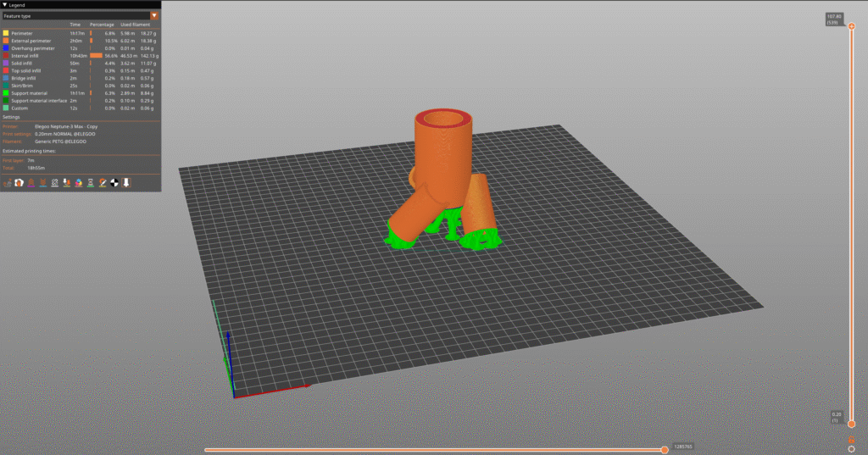The height and width of the screenshot is (455, 868).
Task: Toggle the Color changes icon
Action: coord(79,182)
